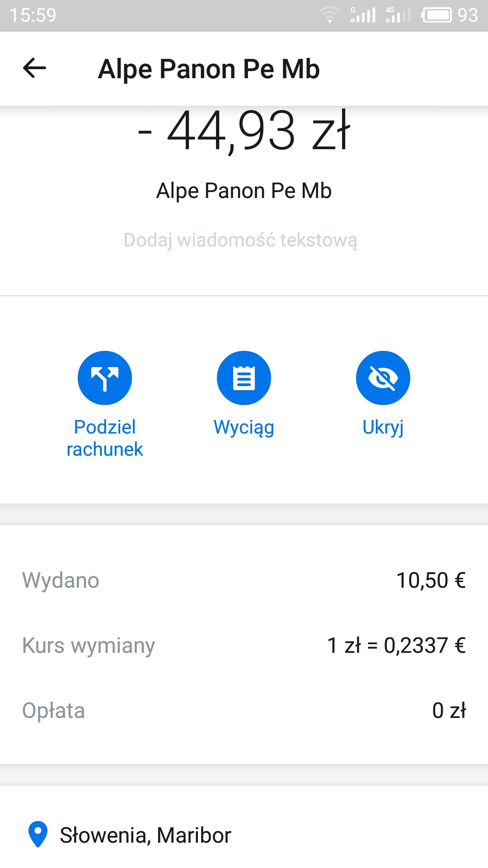488x868 pixels.
Task: Check the Wi-Fi status icon
Action: pyautogui.click(x=330, y=15)
